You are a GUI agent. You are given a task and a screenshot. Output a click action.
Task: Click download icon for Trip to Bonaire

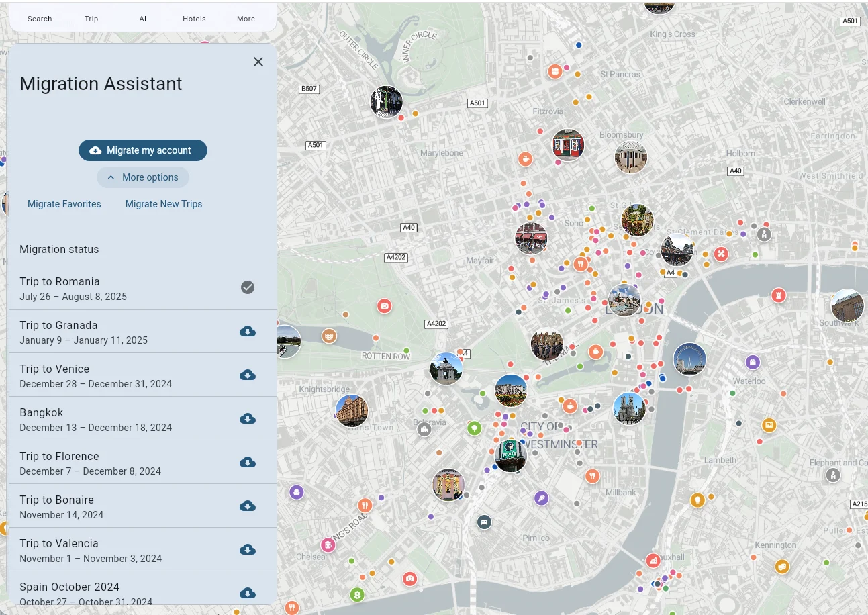248,506
